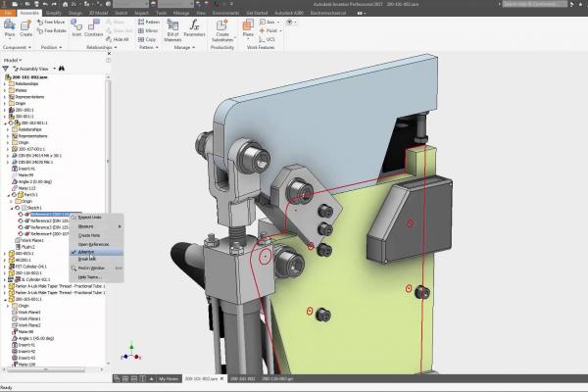Image resolution: width=588 pixels, height=392 pixels.
Task: Toggle Adaptive in the context menu
Action: click(87, 252)
